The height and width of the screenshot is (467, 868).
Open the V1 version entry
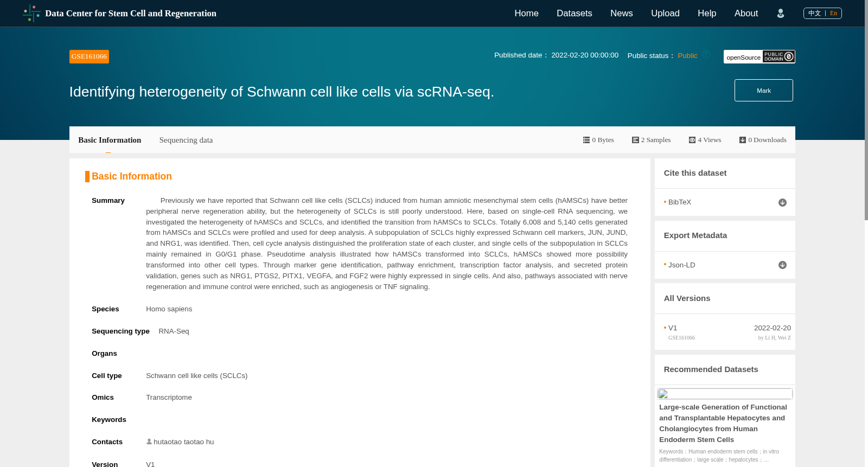673,328
